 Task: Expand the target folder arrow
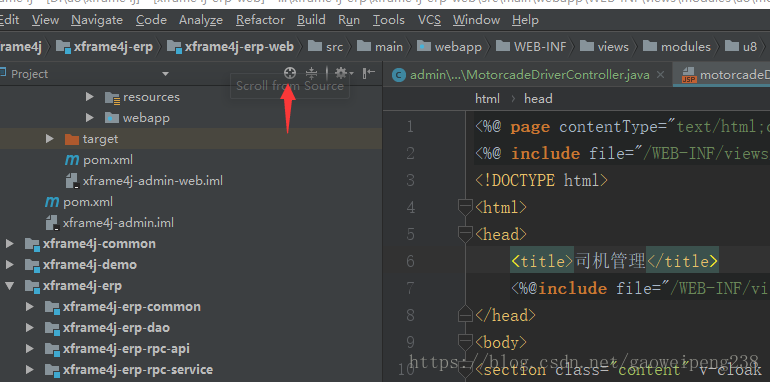49,139
